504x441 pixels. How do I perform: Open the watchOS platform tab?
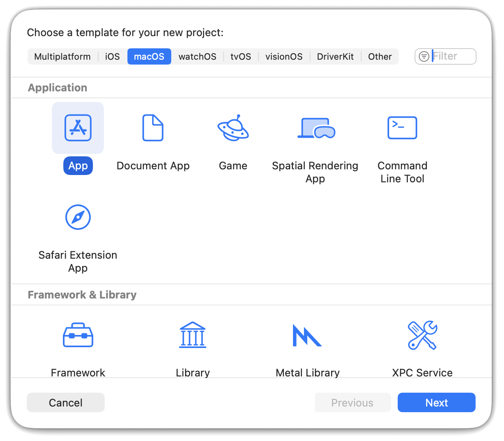[197, 56]
